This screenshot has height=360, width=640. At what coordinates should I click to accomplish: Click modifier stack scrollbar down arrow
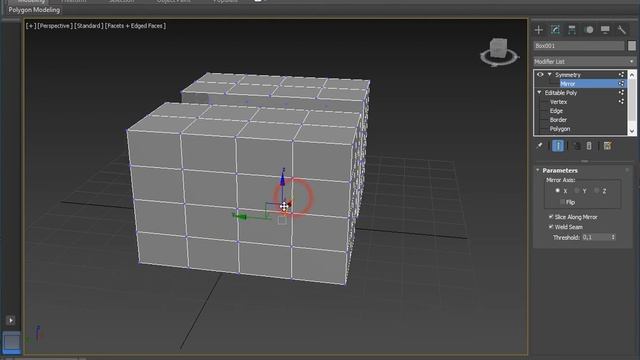pyautogui.click(x=632, y=131)
